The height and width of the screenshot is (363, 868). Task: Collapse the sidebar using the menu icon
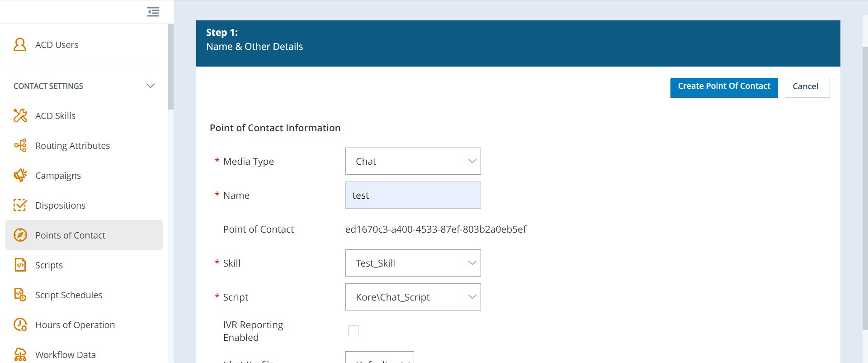pos(153,12)
